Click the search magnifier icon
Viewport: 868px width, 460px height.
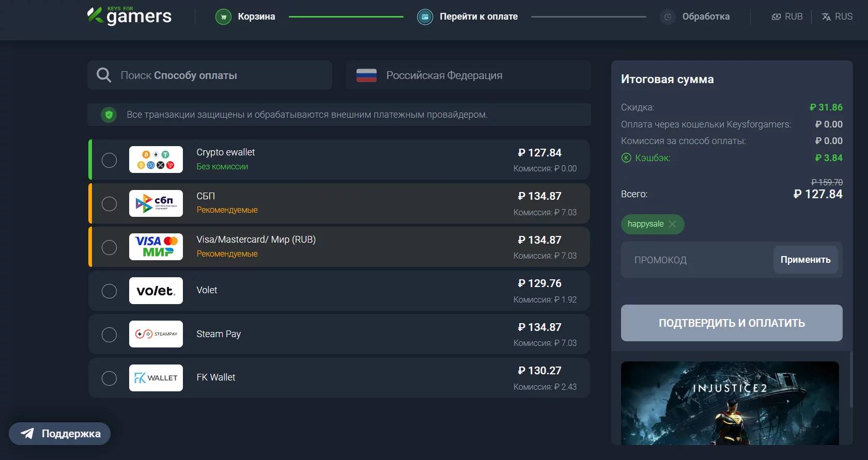pyautogui.click(x=104, y=75)
